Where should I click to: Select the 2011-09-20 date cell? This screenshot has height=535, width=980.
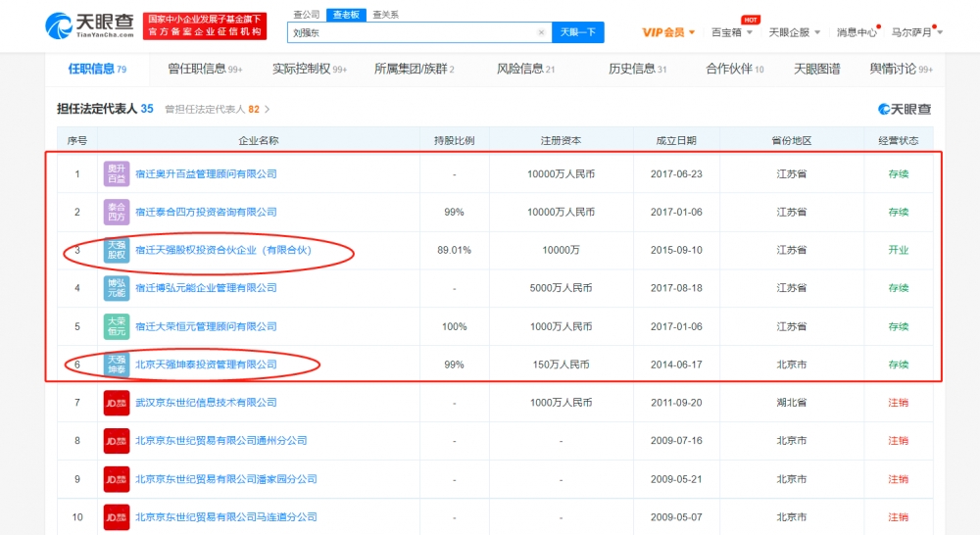pos(676,403)
